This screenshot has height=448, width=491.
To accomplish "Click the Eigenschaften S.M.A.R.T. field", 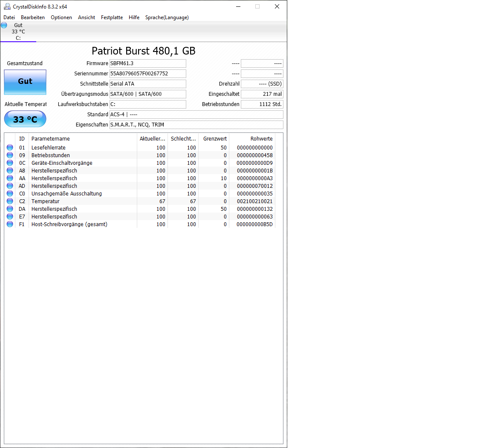I will tap(196, 125).
